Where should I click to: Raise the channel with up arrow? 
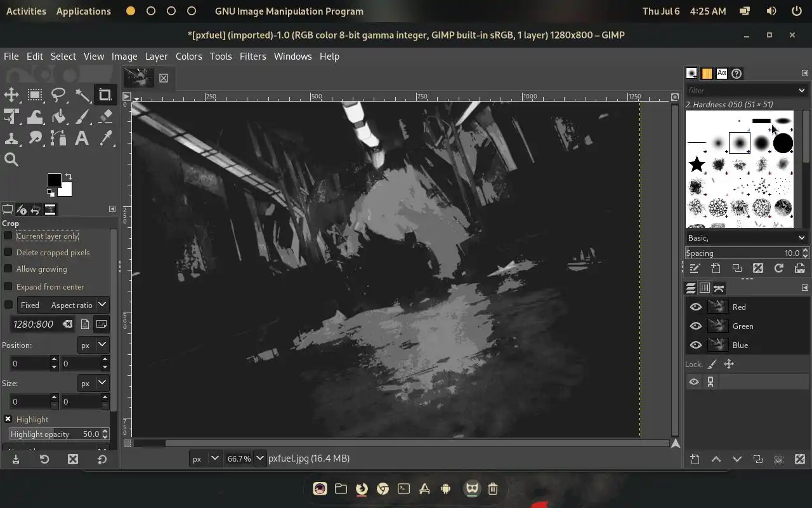point(716,459)
